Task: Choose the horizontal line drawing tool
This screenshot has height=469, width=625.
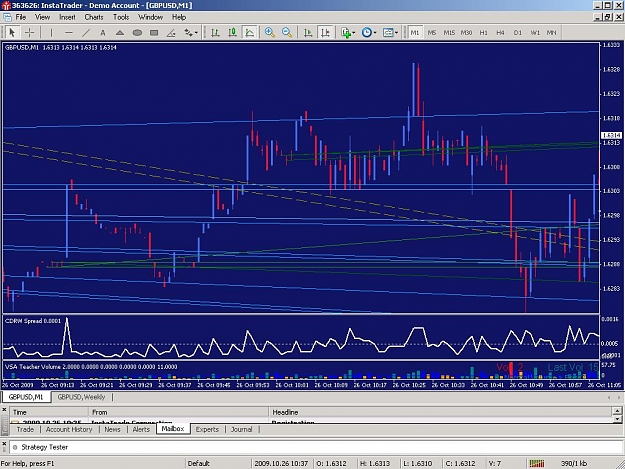Action: [69, 33]
